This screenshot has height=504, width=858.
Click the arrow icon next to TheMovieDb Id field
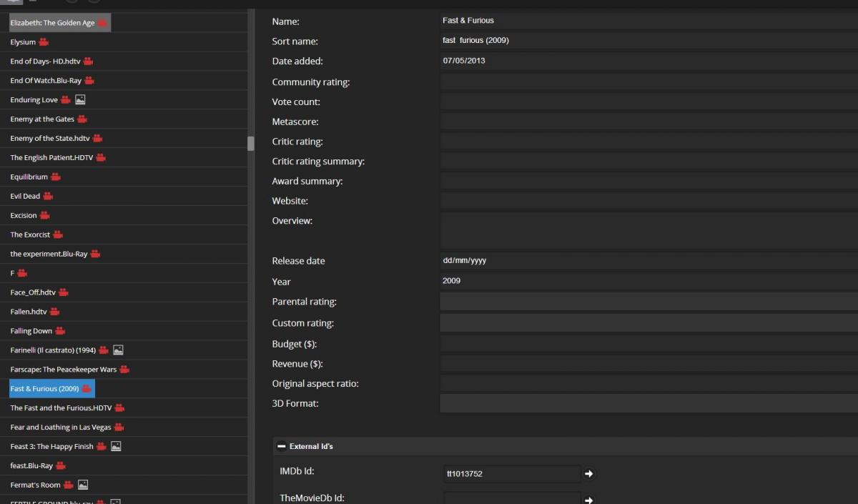pos(589,500)
